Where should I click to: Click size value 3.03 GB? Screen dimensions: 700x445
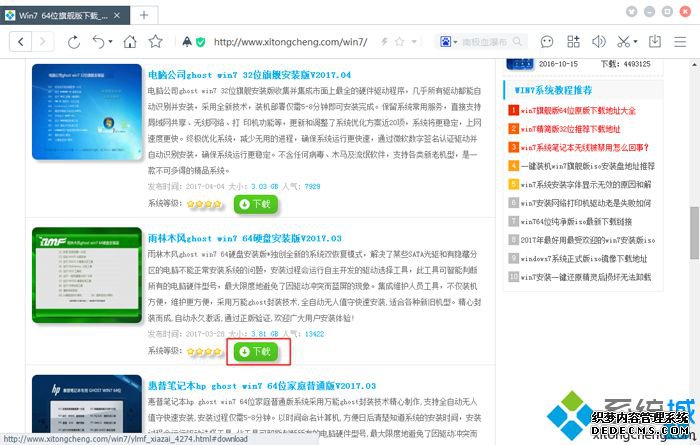tap(264, 187)
